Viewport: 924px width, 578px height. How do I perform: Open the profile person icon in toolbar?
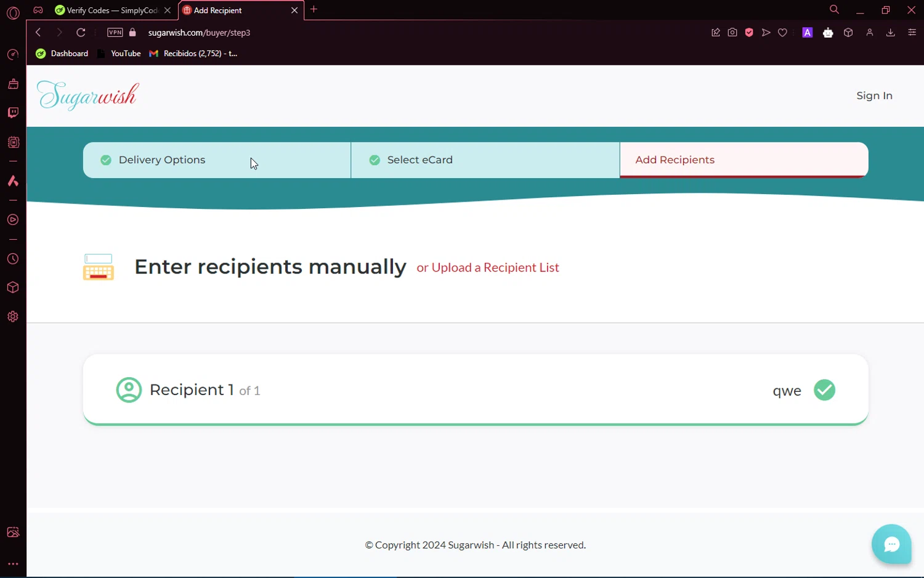[870, 33]
